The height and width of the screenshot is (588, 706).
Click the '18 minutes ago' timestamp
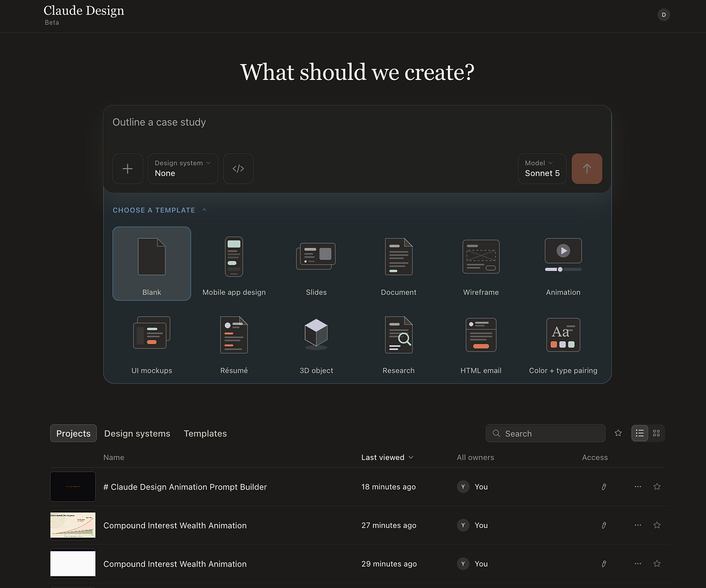pyautogui.click(x=388, y=487)
